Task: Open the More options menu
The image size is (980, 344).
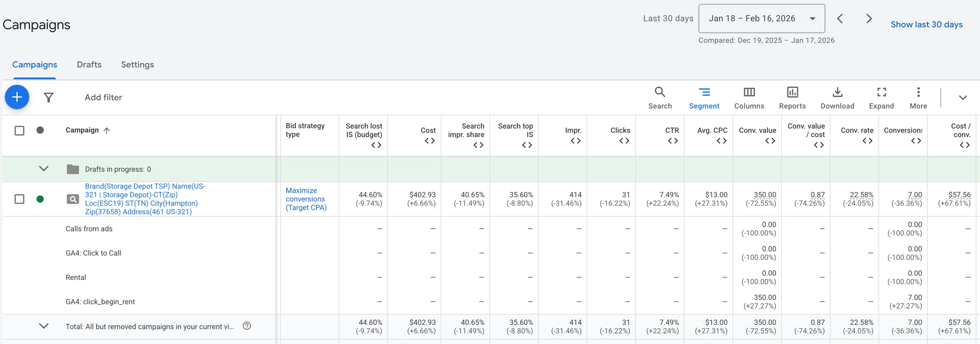Action: tap(918, 98)
